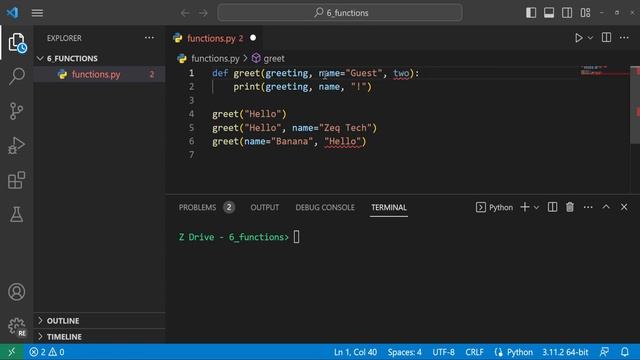Go forward using the right arrow
The width and height of the screenshot is (640, 360).
point(203,13)
